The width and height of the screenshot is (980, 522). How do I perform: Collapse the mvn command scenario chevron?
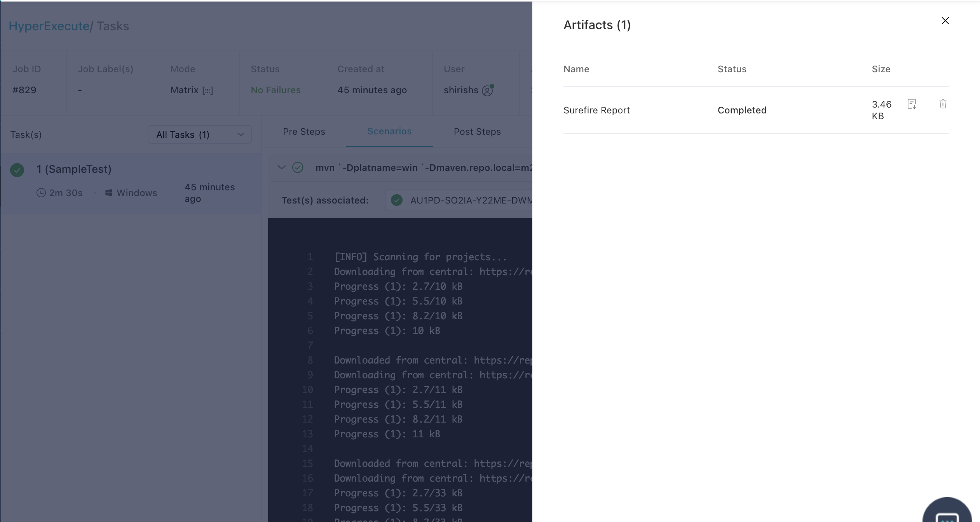point(282,167)
